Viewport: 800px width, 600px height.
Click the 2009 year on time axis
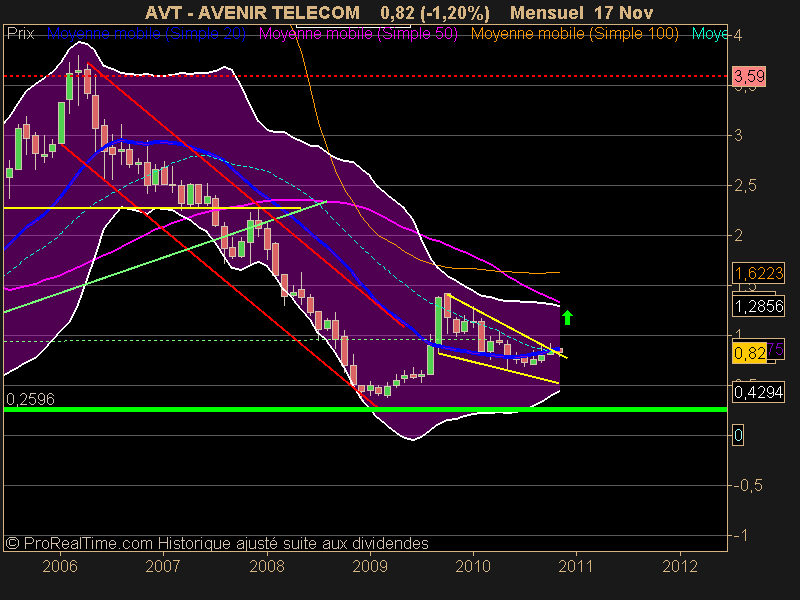[370, 566]
